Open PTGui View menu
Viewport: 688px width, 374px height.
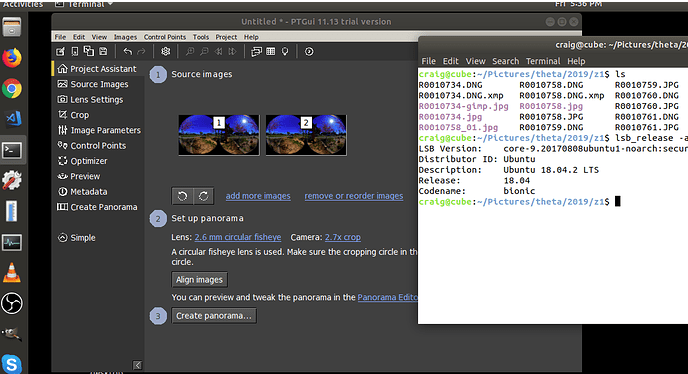(99, 37)
